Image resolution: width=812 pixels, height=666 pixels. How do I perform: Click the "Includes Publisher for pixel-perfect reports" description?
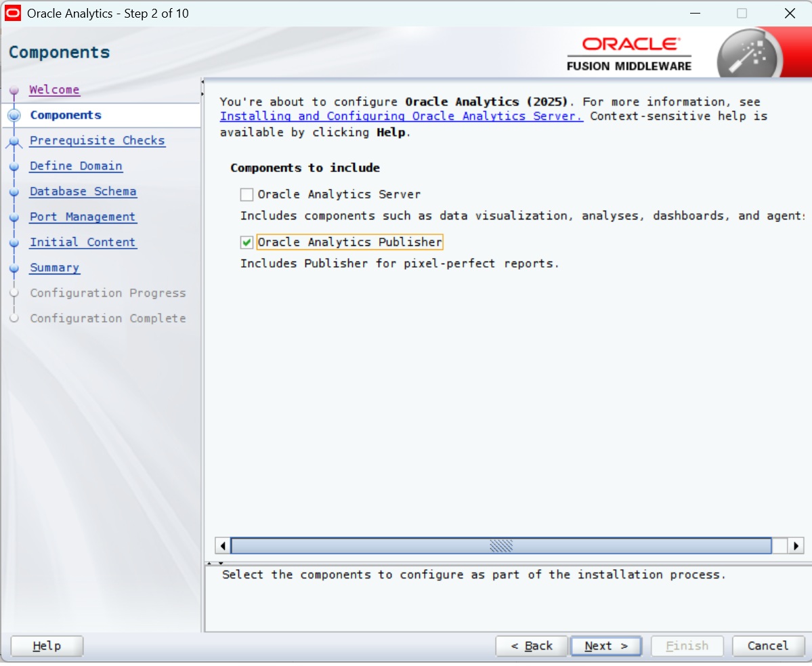(400, 265)
